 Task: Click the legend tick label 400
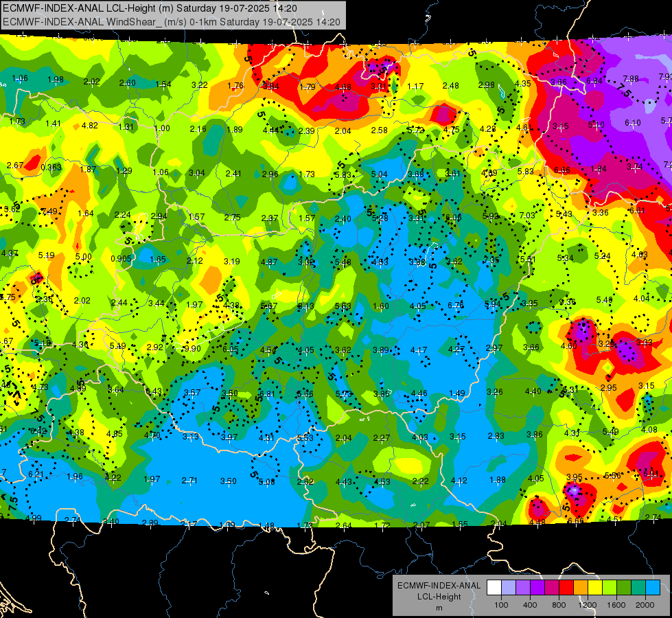pyautogui.click(x=530, y=605)
